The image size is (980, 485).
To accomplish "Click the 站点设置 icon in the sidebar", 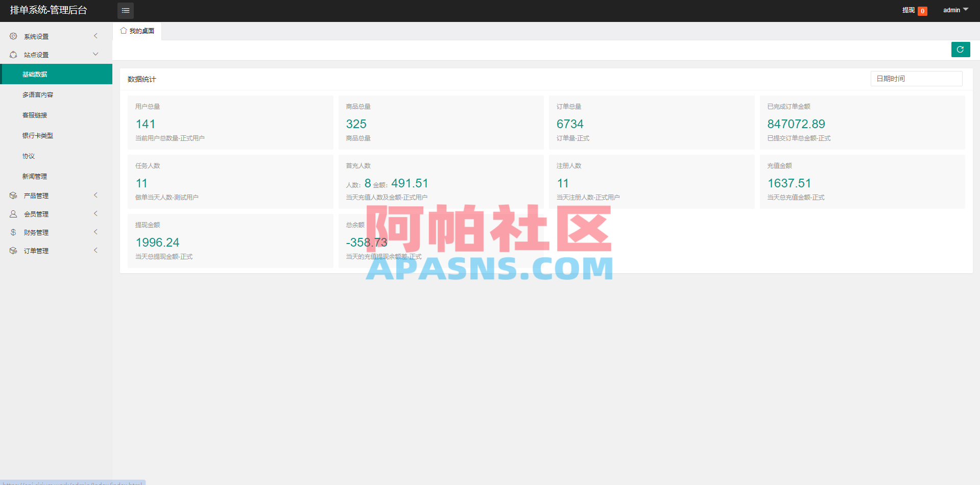I will pos(13,54).
